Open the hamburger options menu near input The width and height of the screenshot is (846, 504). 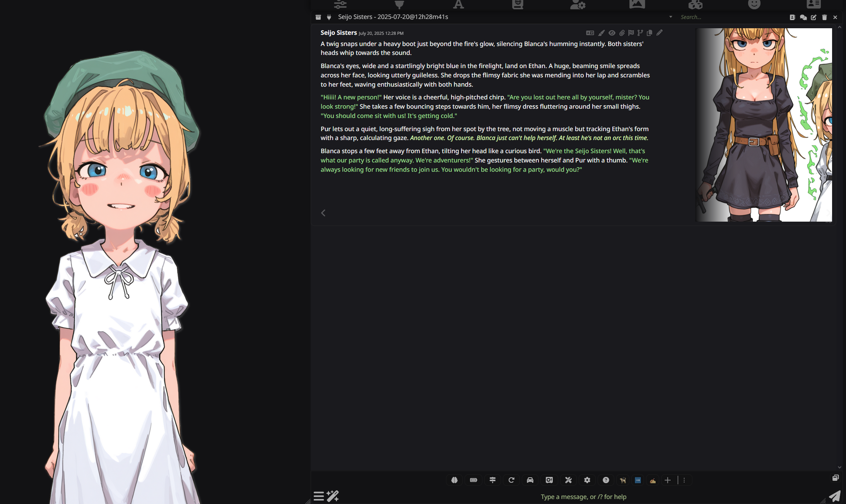319,496
